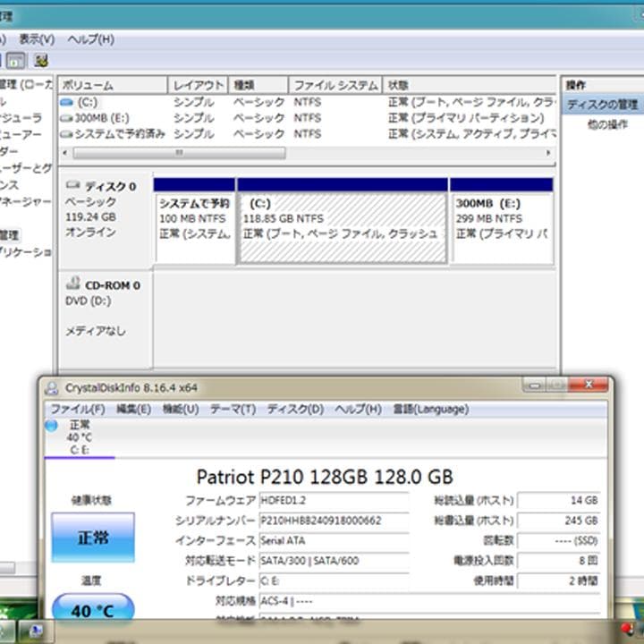Open ディスク(D) menu in CrystalDiskInfo
This screenshot has width=644, height=644.
(x=295, y=409)
